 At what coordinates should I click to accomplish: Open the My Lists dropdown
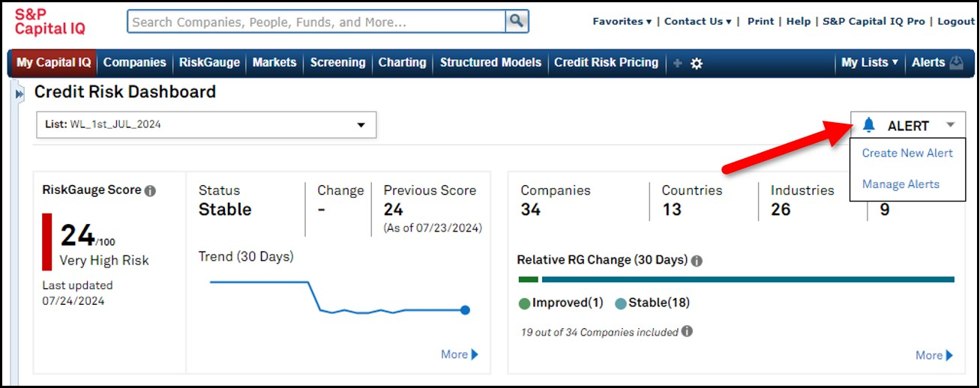point(870,63)
